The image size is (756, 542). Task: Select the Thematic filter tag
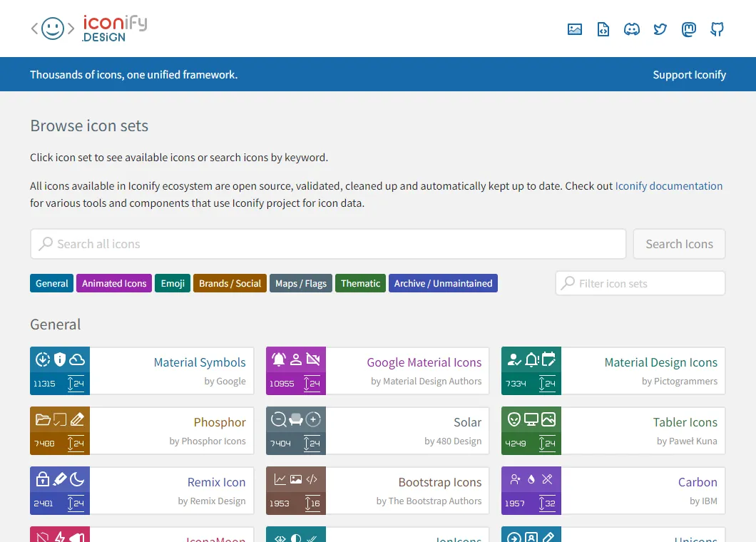(x=360, y=283)
